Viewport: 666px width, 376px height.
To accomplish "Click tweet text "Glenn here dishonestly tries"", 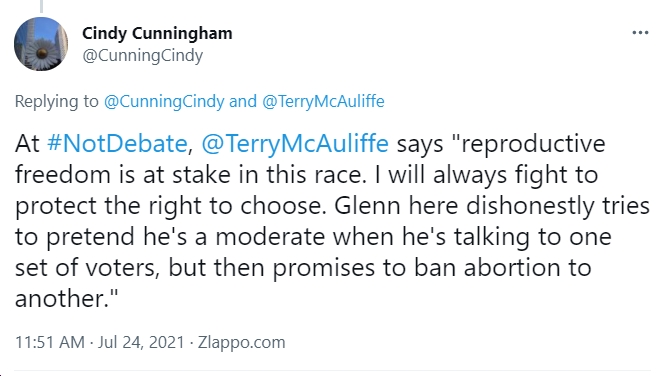I will click(x=492, y=206).
